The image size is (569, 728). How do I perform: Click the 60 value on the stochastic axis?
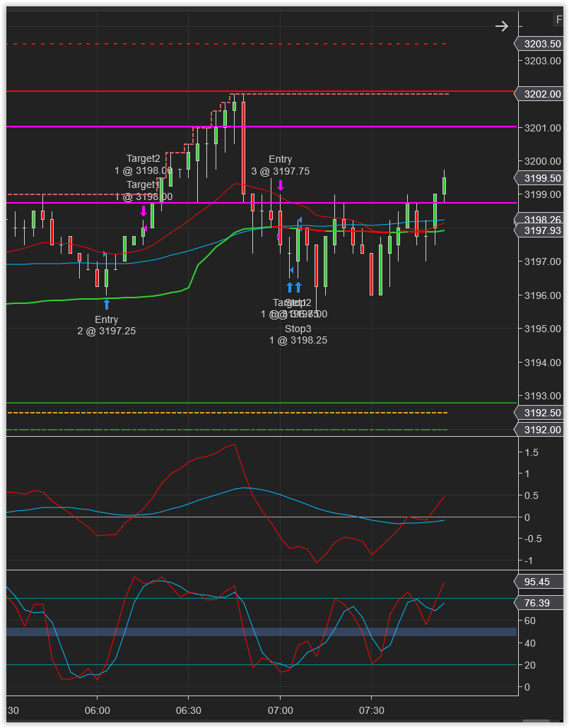(x=530, y=621)
